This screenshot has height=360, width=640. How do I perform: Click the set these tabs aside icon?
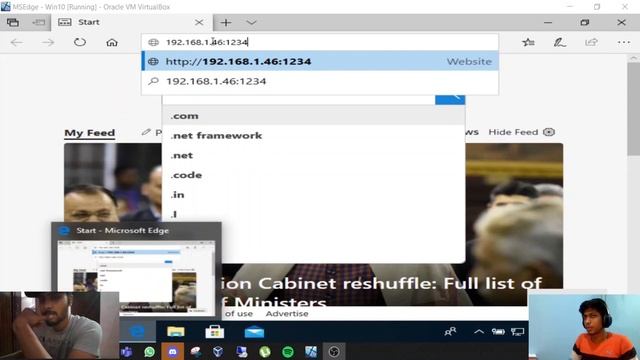[39, 22]
